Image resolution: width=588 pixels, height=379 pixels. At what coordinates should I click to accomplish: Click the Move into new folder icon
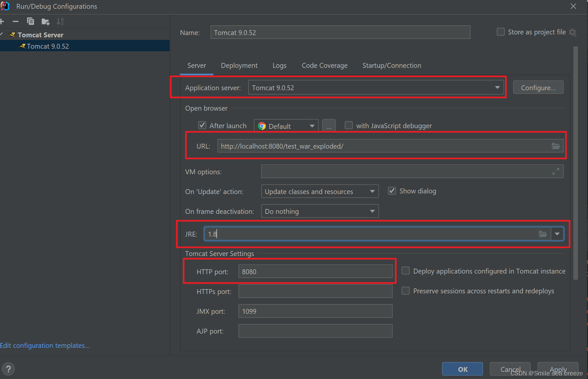coord(45,22)
